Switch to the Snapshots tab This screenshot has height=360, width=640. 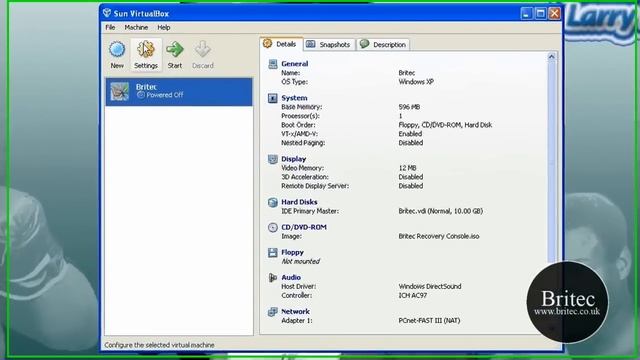pos(329,44)
